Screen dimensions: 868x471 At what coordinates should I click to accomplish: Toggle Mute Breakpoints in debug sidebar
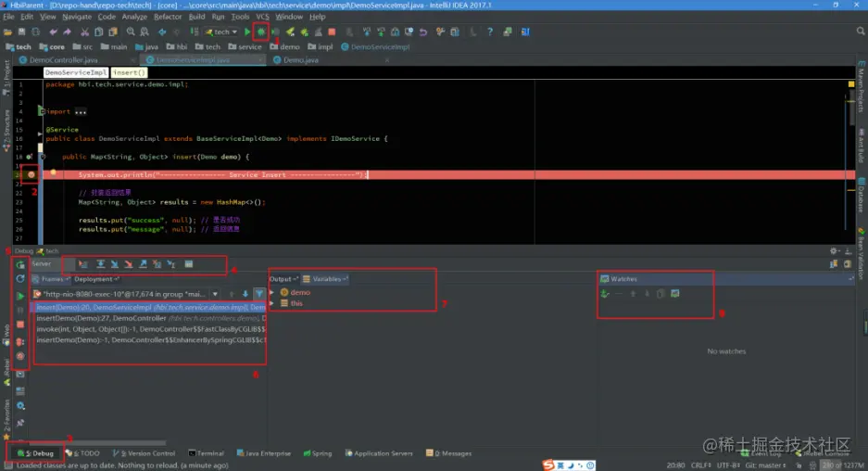tap(20, 356)
